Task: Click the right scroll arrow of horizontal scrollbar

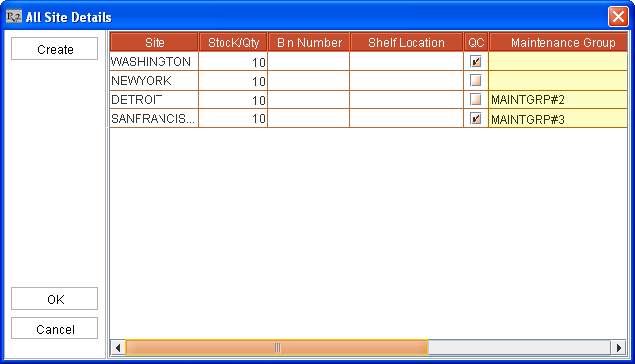Action: (619, 348)
